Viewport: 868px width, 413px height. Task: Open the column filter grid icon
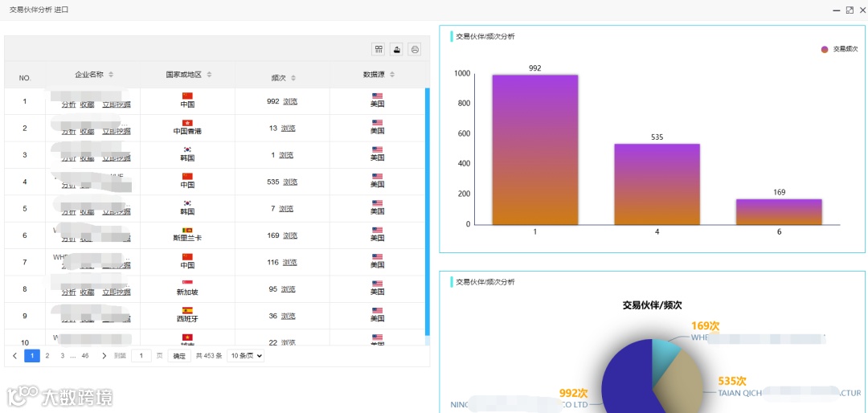(x=379, y=49)
